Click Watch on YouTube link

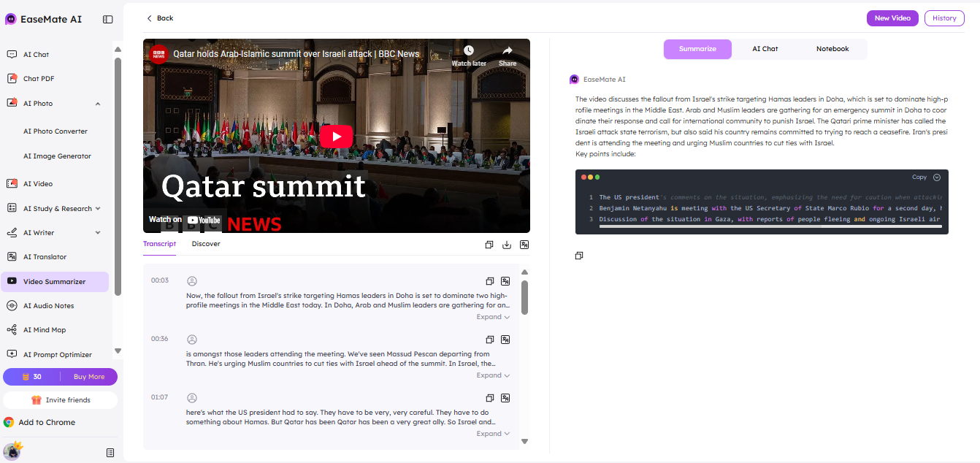[x=185, y=220]
